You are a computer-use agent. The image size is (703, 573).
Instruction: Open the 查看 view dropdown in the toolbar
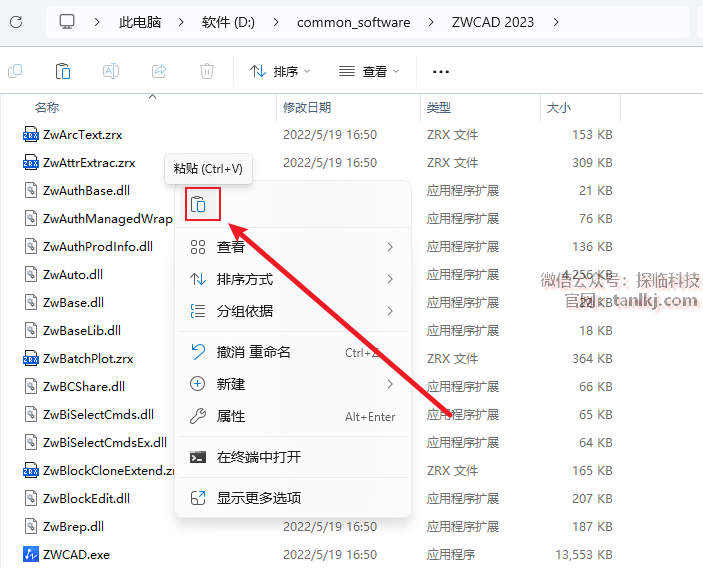point(369,71)
